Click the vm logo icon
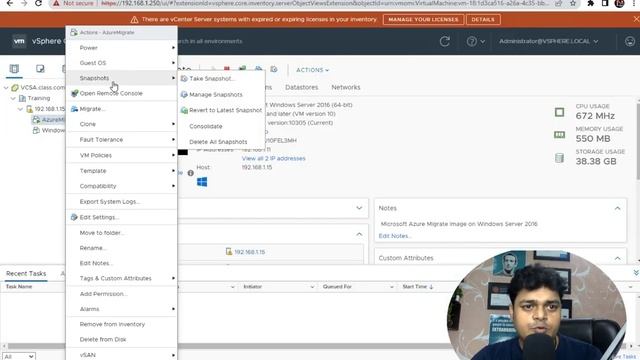The width and height of the screenshot is (640, 360). 19,41
